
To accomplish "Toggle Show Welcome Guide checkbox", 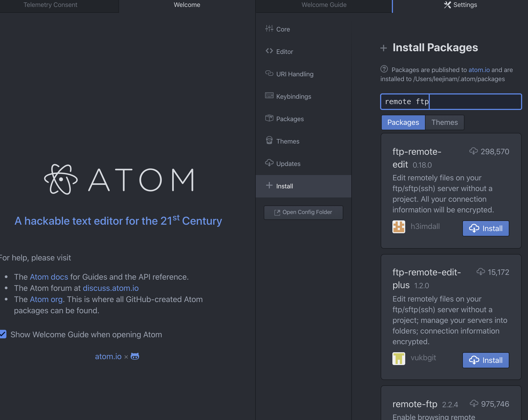I will point(3,334).
